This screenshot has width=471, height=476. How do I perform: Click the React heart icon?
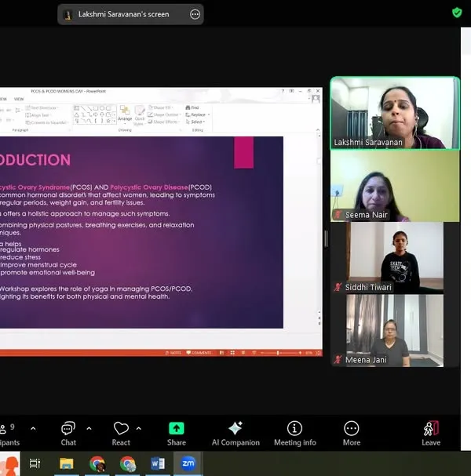[121, 429]
